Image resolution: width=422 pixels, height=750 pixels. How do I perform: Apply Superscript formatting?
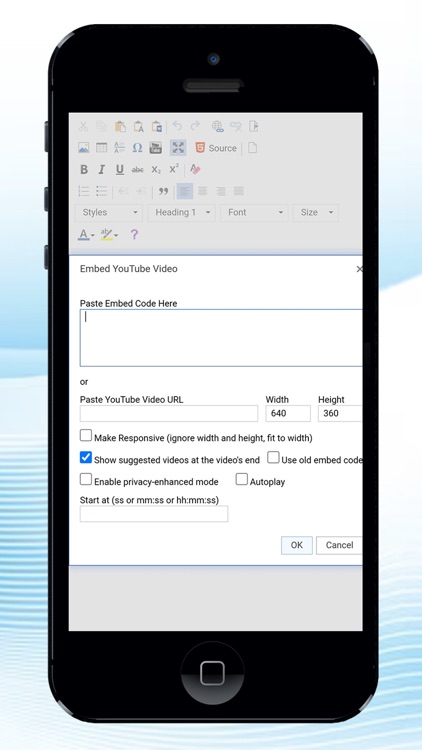(174, 169)
